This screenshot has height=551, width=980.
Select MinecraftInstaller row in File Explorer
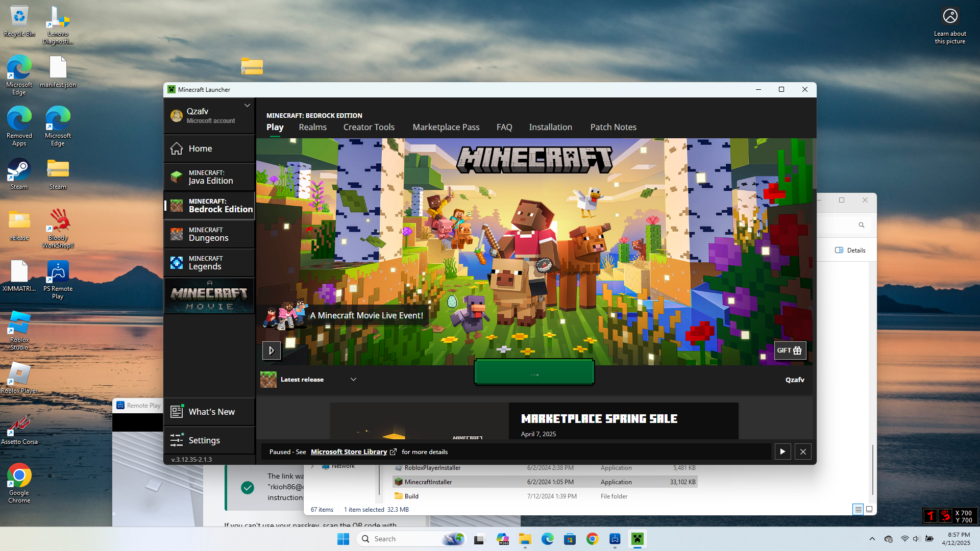[x=545, y=482]
